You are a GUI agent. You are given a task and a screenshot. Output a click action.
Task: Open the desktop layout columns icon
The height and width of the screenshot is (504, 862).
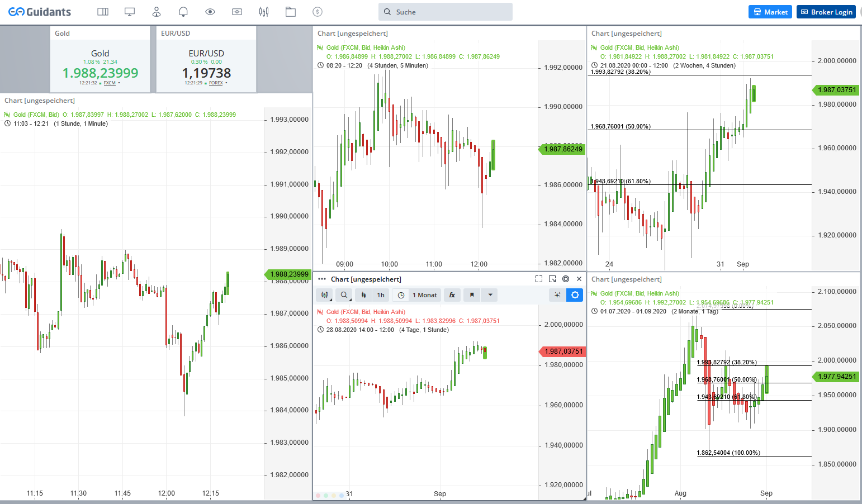103,12
